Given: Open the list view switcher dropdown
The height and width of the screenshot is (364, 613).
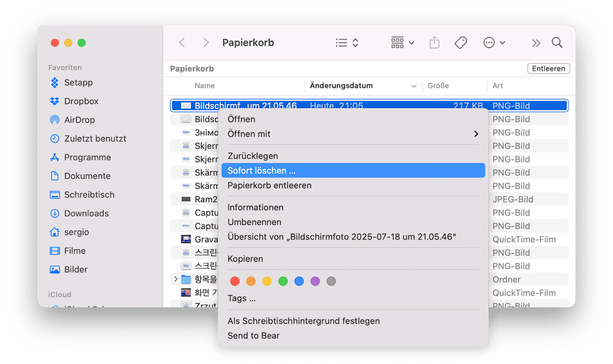Looking at the screenshot, I should (x=347, y=43).
